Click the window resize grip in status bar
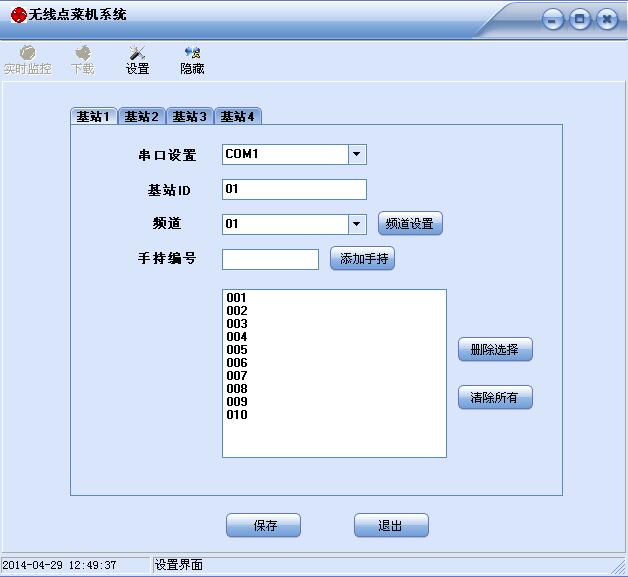The image size is (628, 577). tap(619, 567)
